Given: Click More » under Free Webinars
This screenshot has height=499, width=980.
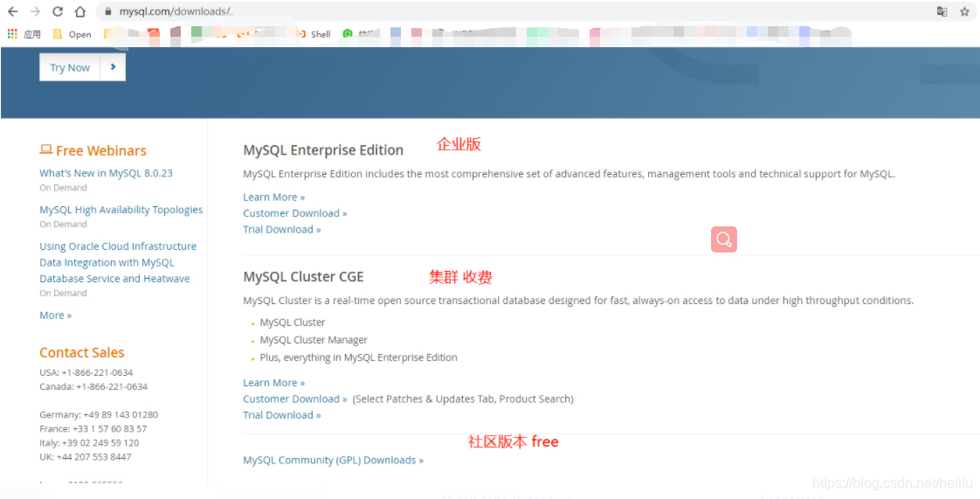Looking at the screenshot, I should [x=56, y=315].
